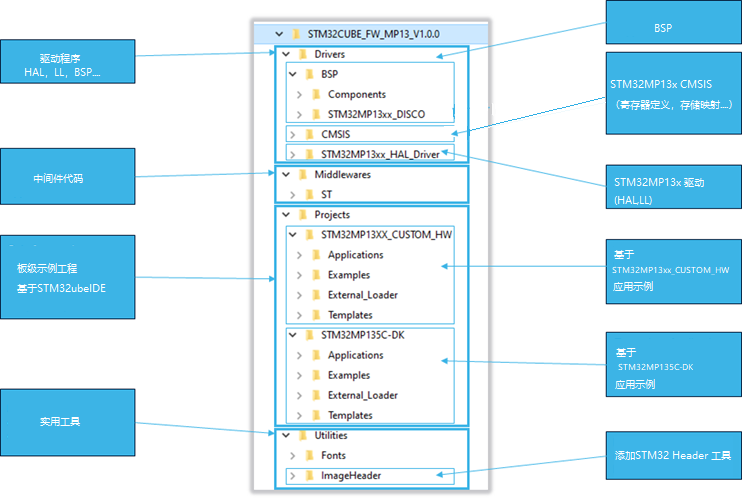Click the STM32MP135C-DK folder icon
This screenshot has width=742, height=499.
(309, 335)
